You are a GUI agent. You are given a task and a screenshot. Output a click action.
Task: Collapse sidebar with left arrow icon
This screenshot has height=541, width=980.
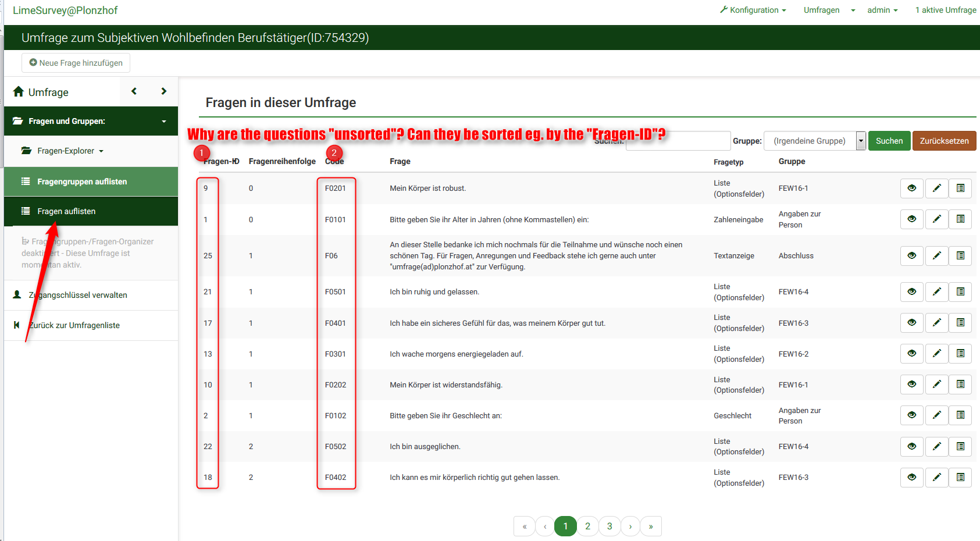[x=134, y=91]
